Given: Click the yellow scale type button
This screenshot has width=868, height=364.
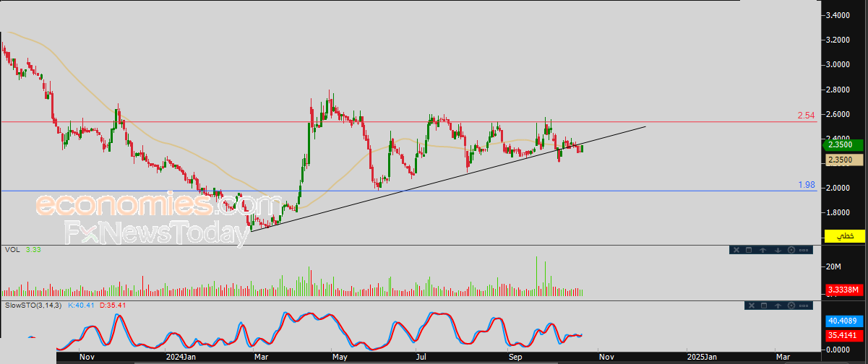Looking at the screenshot, I should (844, 236).
